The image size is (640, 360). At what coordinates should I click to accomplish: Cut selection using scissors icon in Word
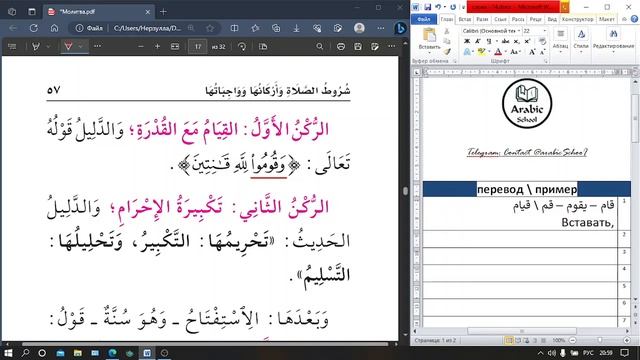coord(447,31)
